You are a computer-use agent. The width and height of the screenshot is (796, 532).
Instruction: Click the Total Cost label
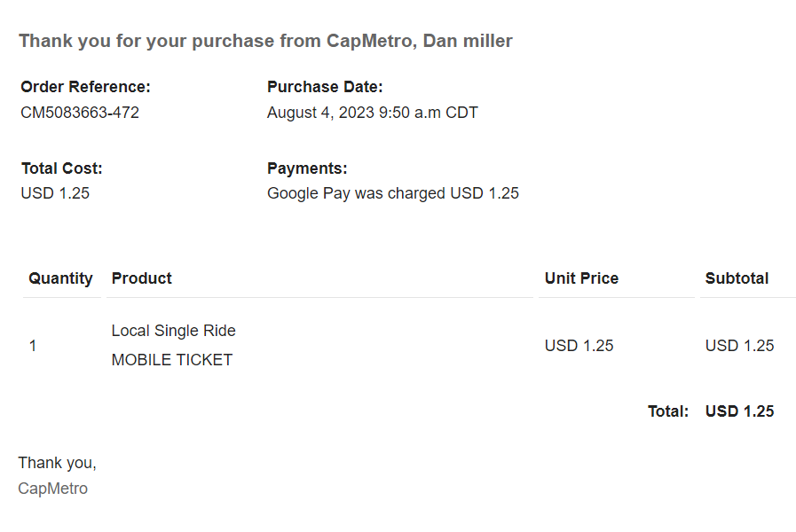(61, 168)
